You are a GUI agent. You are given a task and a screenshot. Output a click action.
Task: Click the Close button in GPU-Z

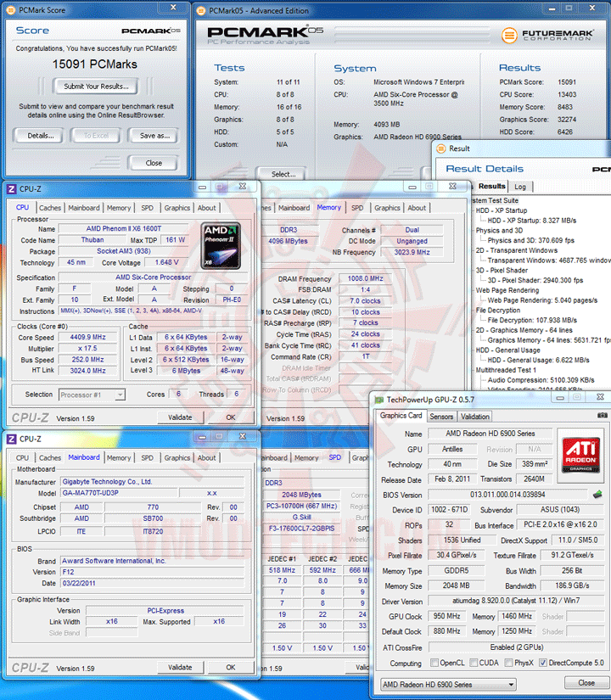pyautogui.click(x=586, y=683)
